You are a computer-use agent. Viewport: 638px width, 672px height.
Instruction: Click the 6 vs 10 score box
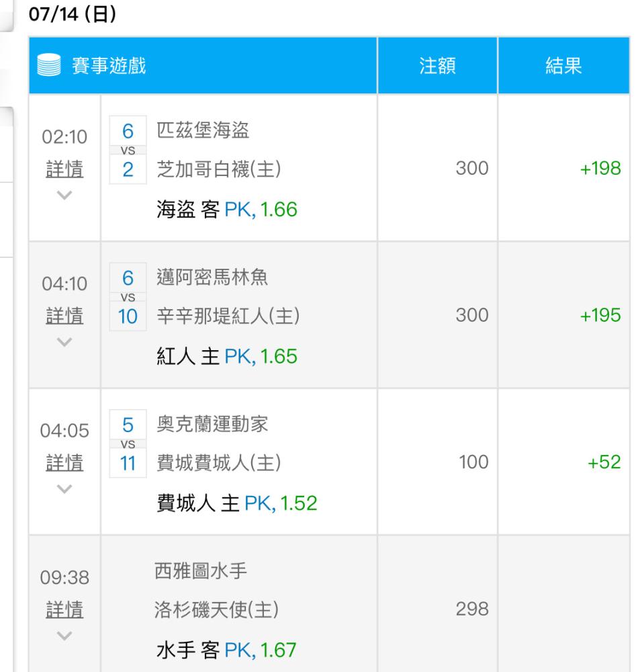click(128, 296)
